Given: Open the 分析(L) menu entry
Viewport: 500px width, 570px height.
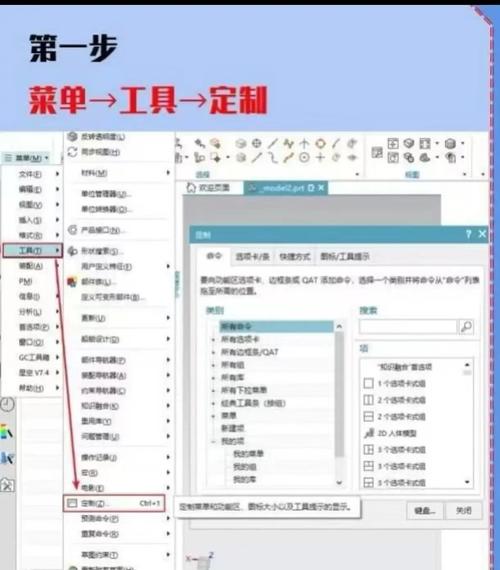Looking at the screenshot, I should [x=32, y=312].
